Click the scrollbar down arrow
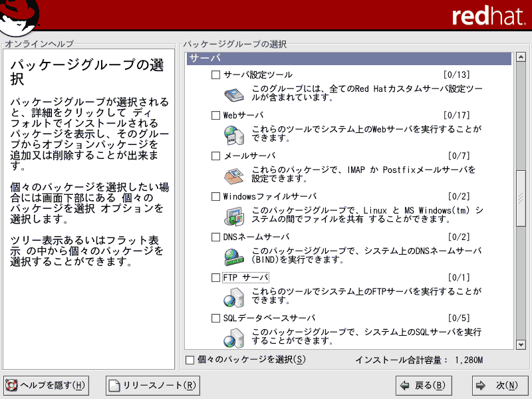The image size is (532, 399). (521, 344)
